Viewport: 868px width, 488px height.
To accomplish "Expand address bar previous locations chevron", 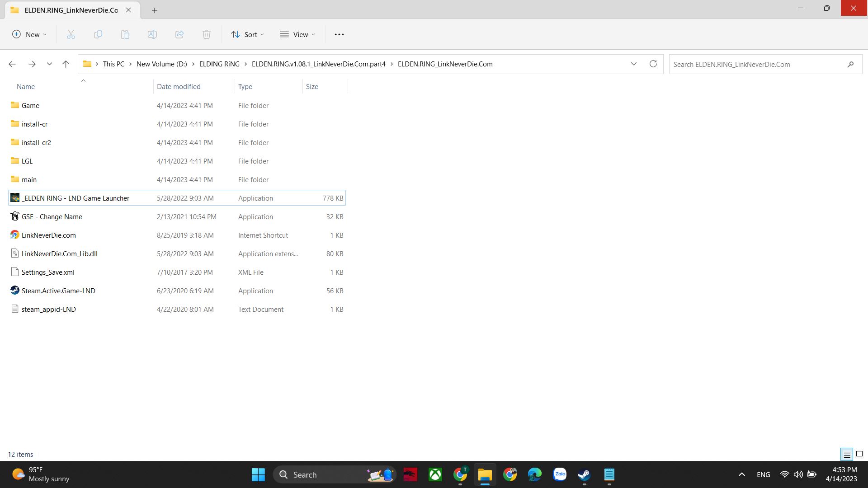I will click(x=633, y=64).
